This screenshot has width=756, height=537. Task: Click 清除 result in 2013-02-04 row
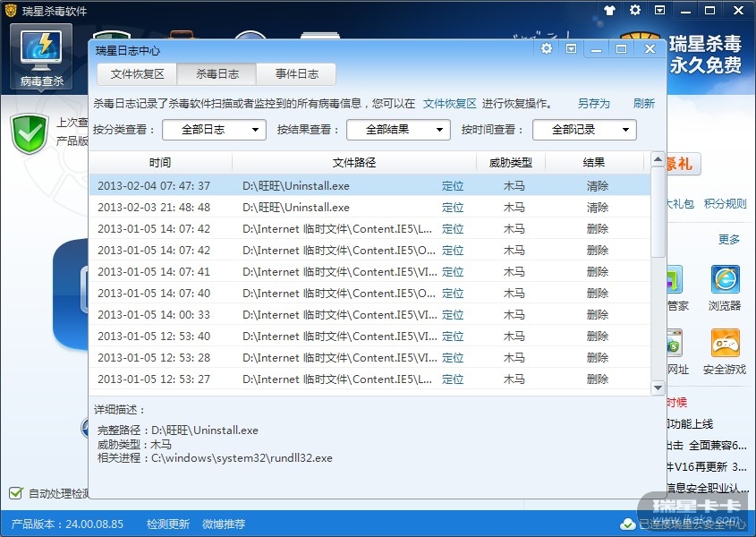point(598,186)
